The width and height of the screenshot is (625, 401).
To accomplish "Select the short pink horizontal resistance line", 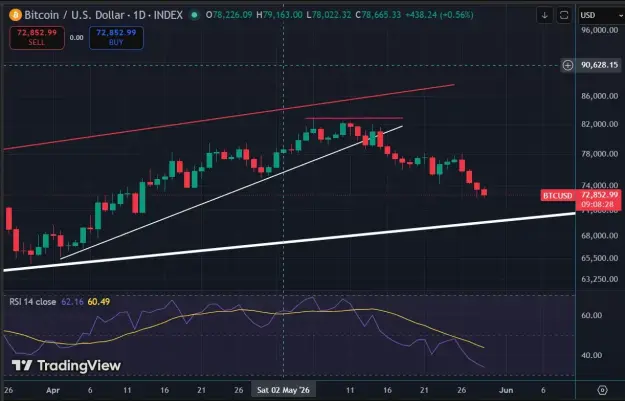I will (x=354, y=118).
